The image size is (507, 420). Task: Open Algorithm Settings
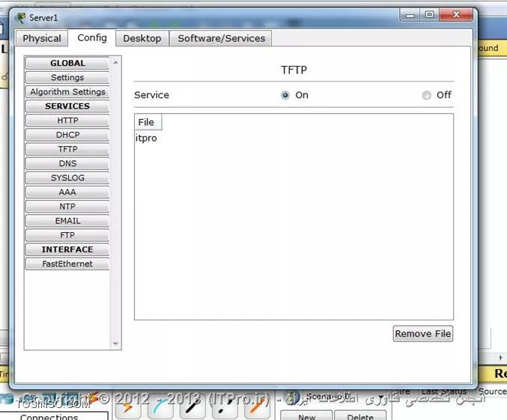click(x=67, y=92)
